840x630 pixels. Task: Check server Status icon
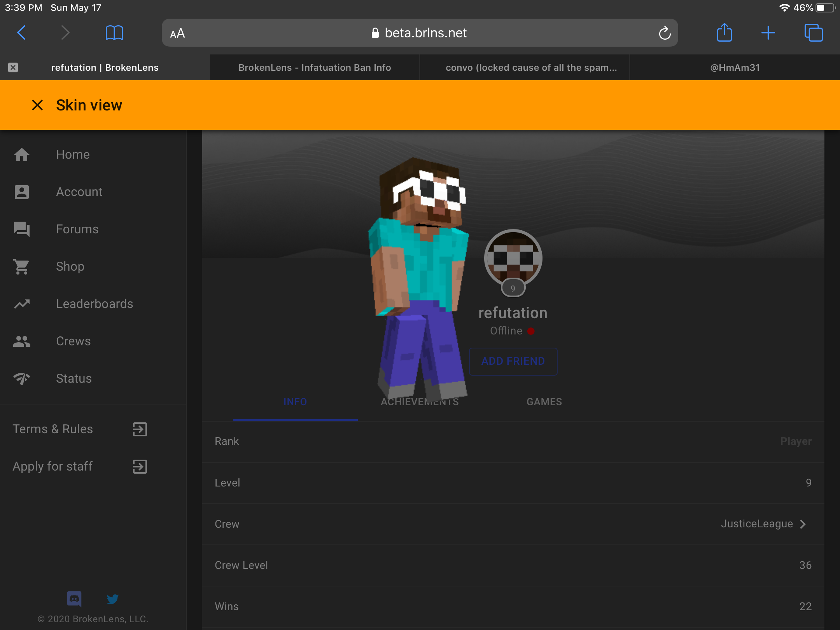pos(22,378)
